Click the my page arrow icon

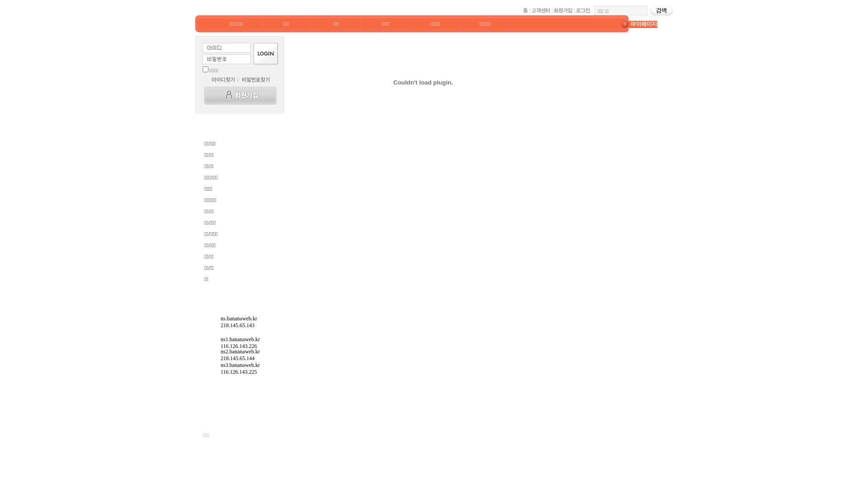625,24
